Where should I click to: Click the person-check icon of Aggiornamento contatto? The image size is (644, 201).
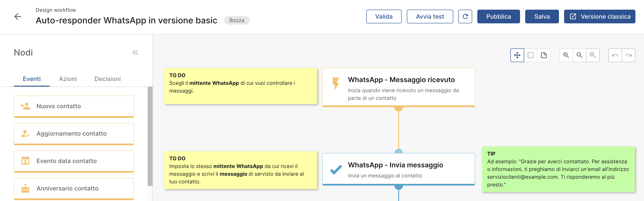tap(25, 134)
